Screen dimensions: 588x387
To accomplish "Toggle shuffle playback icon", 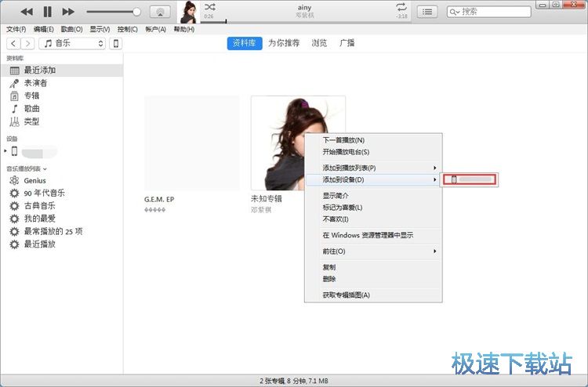I will coord(209,7).
